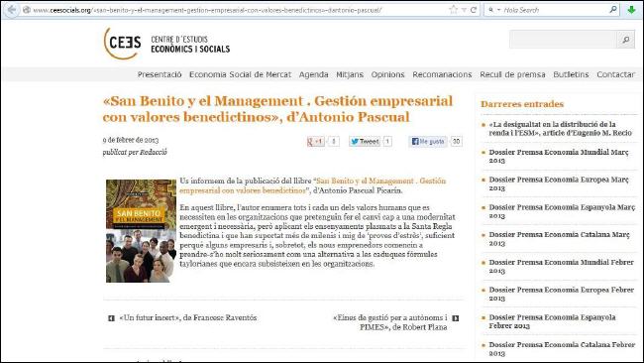
Task: Click next-post arrow icon beside Eines de gestió
Action: pyautogui.click(x=455, y=318)
